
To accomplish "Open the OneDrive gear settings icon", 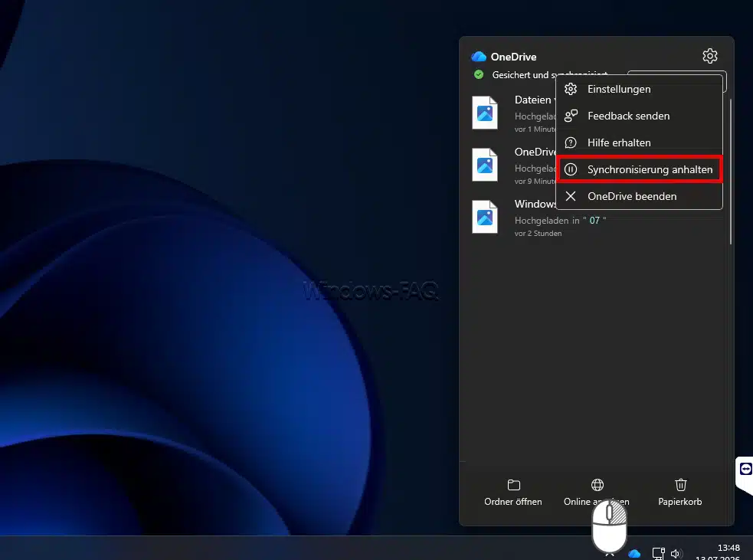I will coord(710,56).
